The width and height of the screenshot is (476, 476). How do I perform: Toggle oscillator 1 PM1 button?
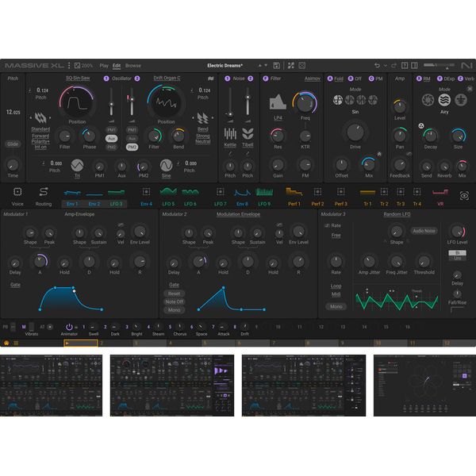111,130
